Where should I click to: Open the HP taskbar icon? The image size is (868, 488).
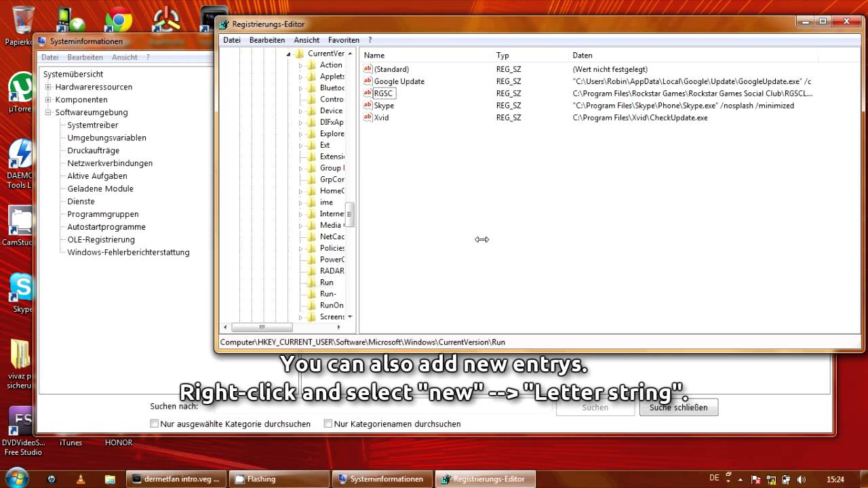52,479
